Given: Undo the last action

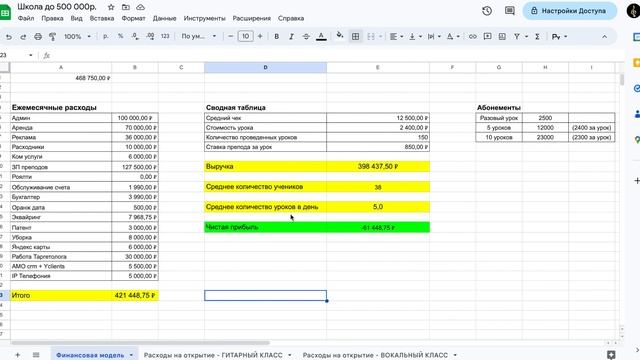Looking at the screenshot, I should click(x=9, y=37).
